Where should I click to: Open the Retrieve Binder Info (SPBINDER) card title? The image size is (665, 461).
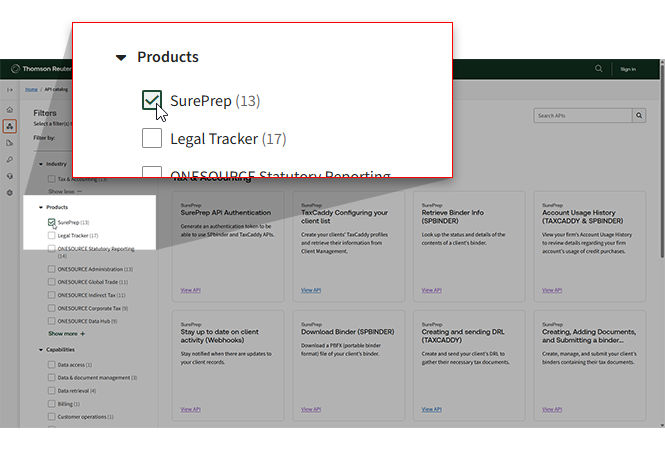453,217
